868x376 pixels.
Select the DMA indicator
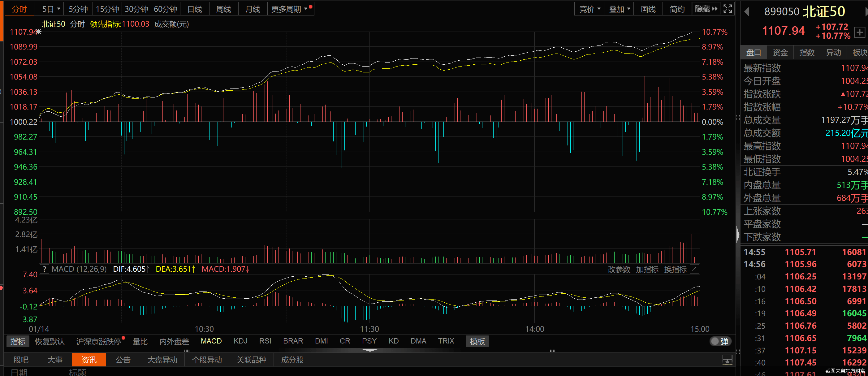[x=418, y=341]
